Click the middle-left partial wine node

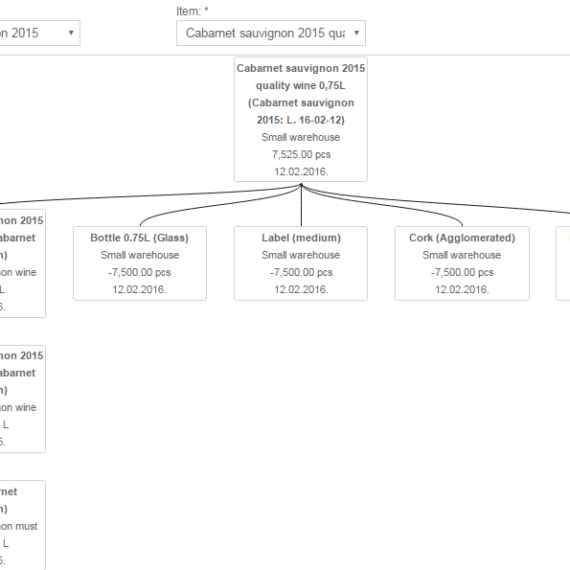coord(23,399)
